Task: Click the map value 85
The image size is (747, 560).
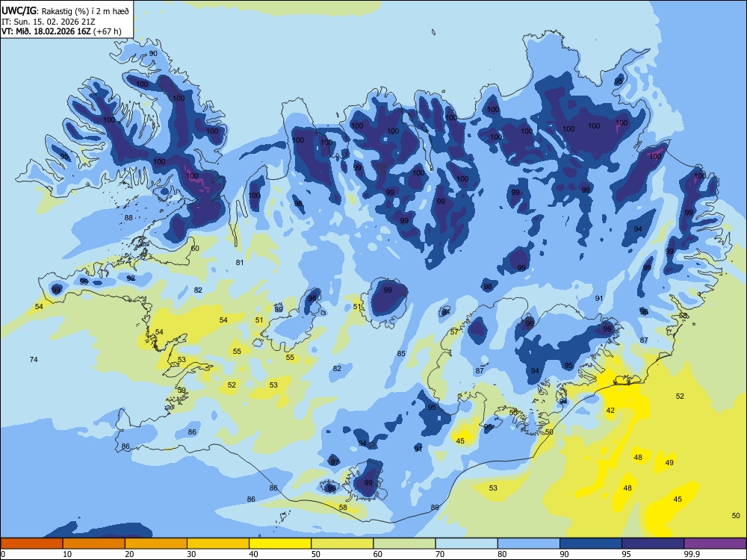Action: click(x=401, y=353)
